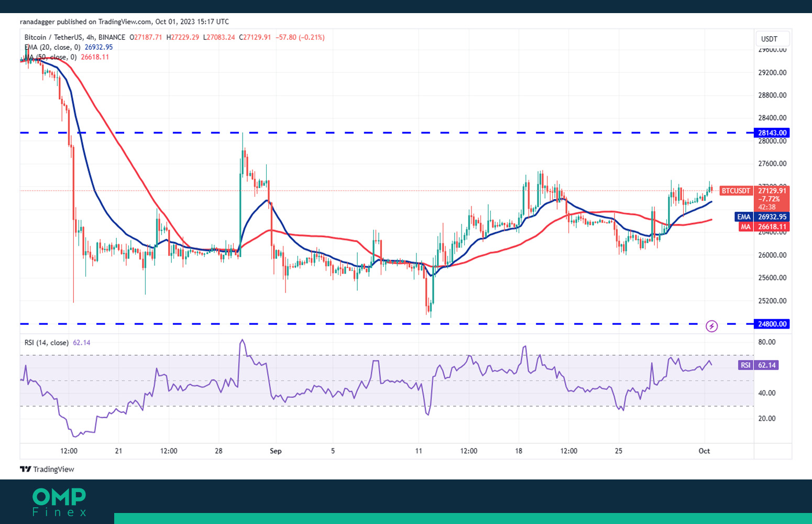Click the close value C27129.91

pyautogui.click(x=255, y=37)
